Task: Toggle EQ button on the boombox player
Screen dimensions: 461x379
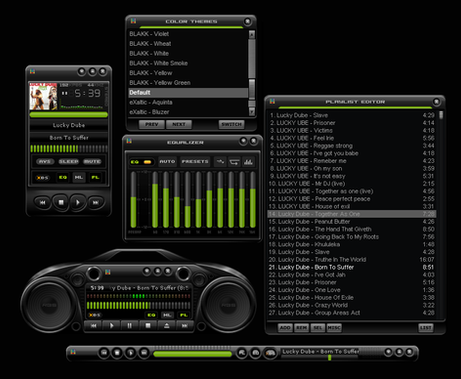Action: [x=151, y=315]
